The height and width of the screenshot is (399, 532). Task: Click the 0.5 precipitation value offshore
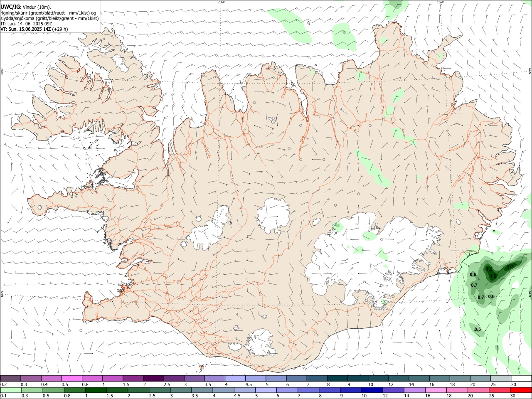(x=478, y=329)
